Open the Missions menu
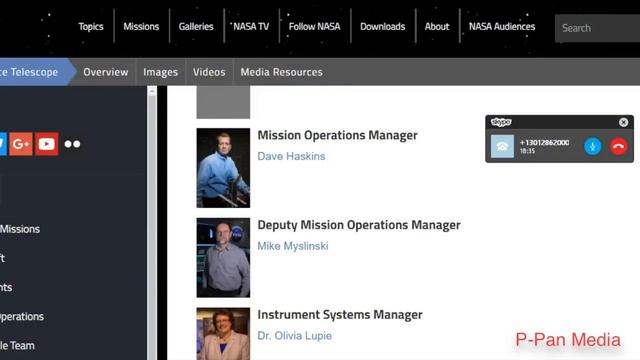 tap(141, 27)
